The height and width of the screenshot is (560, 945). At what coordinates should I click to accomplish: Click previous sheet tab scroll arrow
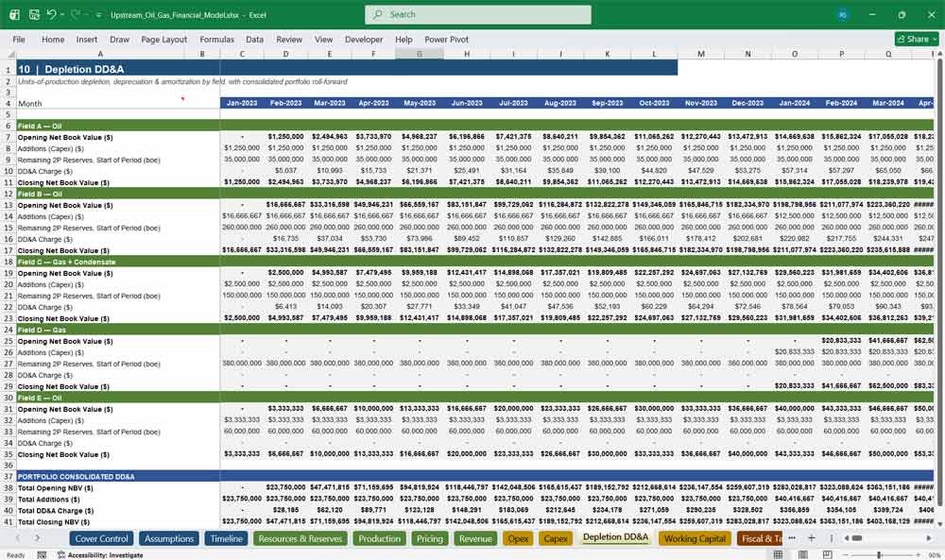click(x=17, y=538)
